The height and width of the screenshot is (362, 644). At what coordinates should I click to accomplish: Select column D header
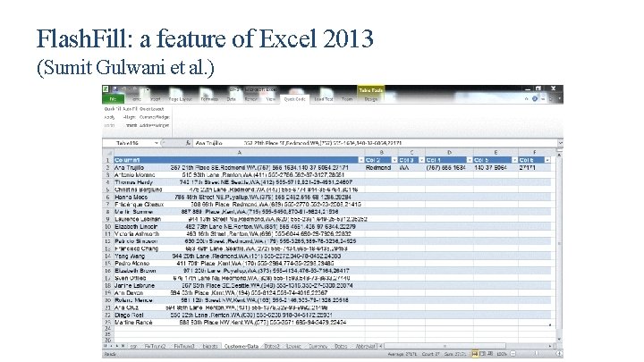[449, 153]
